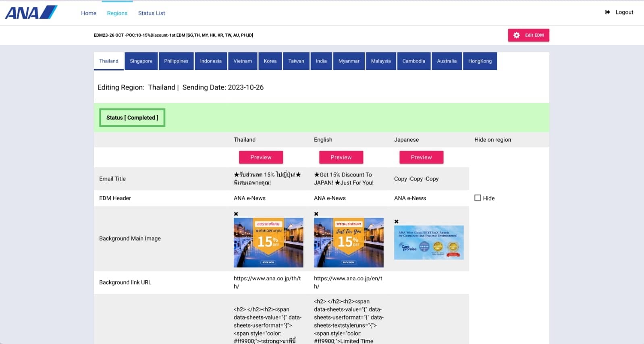Click 'Editing Region: Thailand' heading text
Viewport: 644px width, 344px height.
[136, 87]
